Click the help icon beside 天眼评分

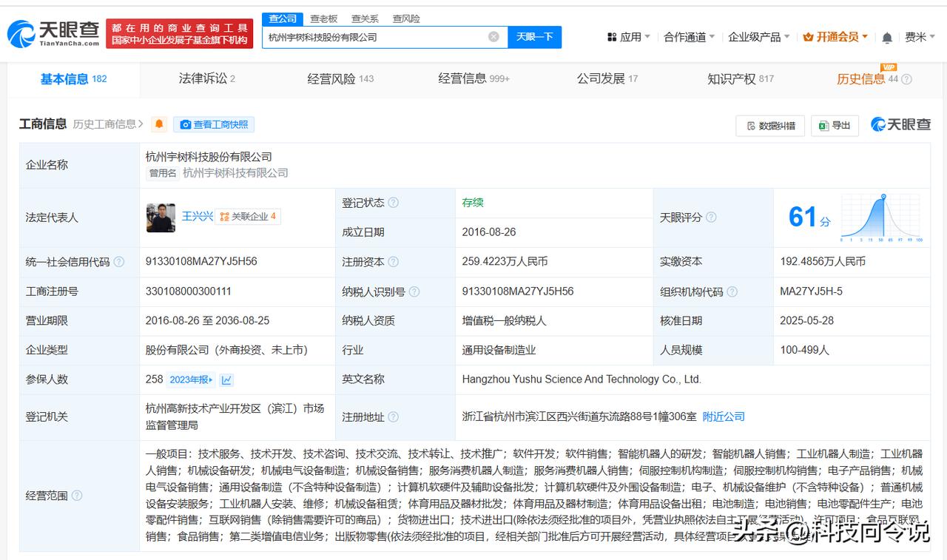[711, 217]
